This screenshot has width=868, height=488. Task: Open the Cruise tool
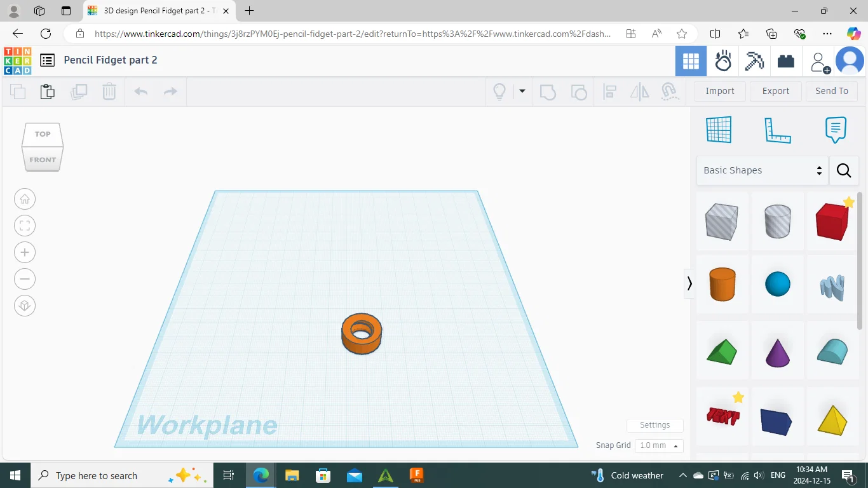668,91
